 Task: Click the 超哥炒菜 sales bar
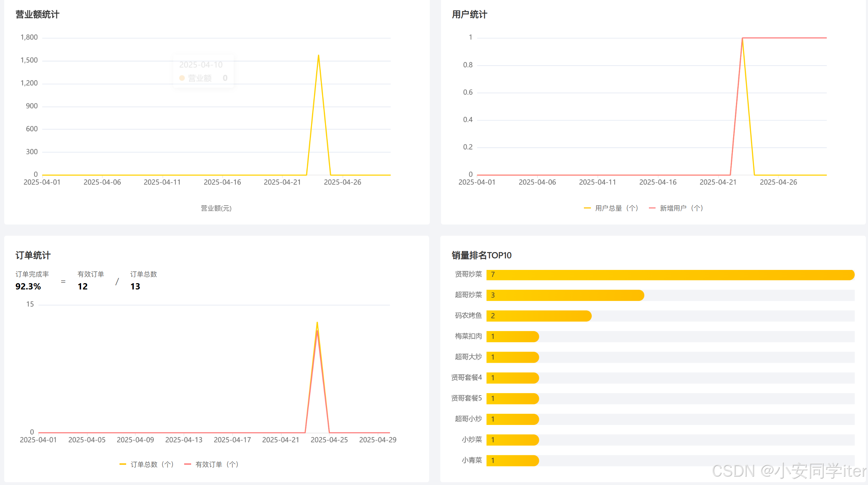[565, 295]
